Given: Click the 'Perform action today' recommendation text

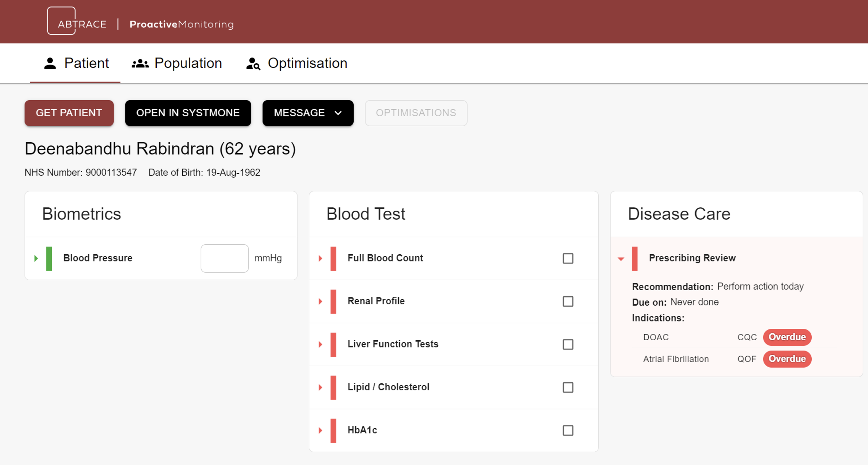Looking at the screenshot, I should pyautogui.click(x=760, y=286).
